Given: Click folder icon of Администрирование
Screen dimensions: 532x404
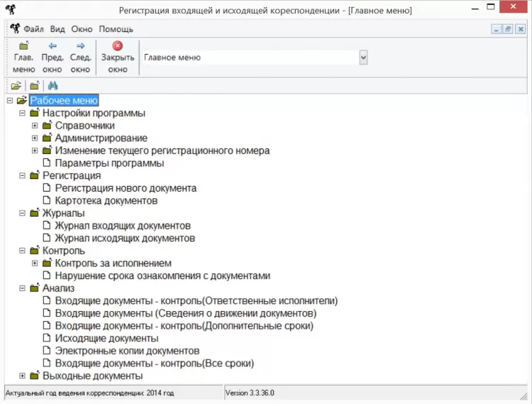Looking at the screenshot, I should coord(47,138).
